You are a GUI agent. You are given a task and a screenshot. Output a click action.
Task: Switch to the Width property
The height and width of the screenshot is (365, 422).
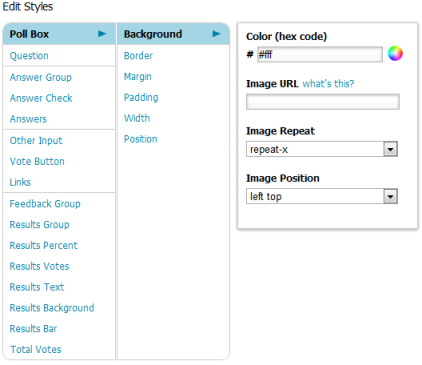pos(137,118)
